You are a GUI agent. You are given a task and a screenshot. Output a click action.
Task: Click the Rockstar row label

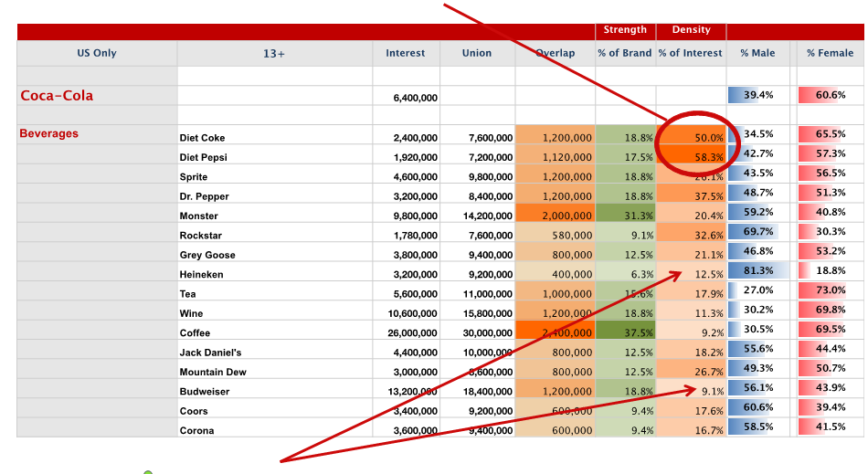coord(200,236)
